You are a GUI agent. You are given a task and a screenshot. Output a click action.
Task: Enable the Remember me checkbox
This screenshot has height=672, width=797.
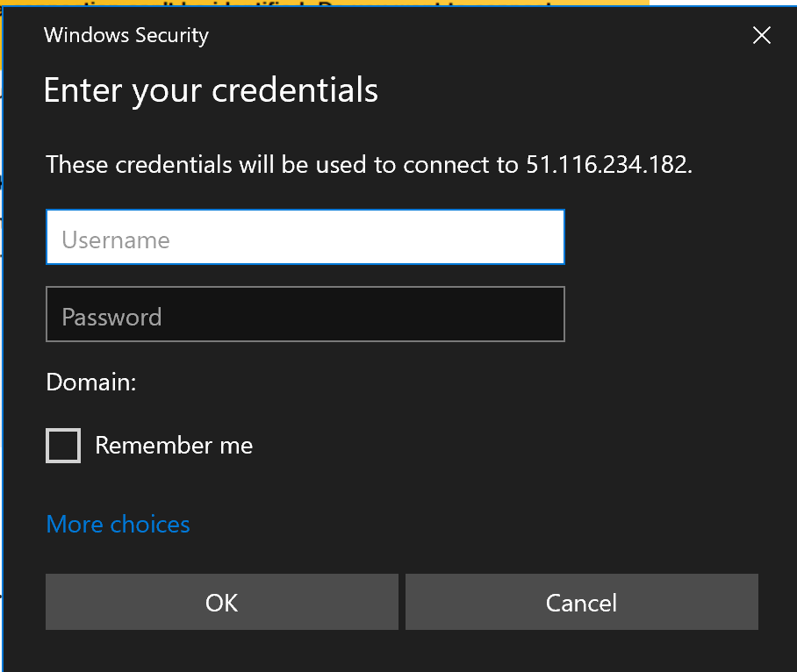pos(63,446)
